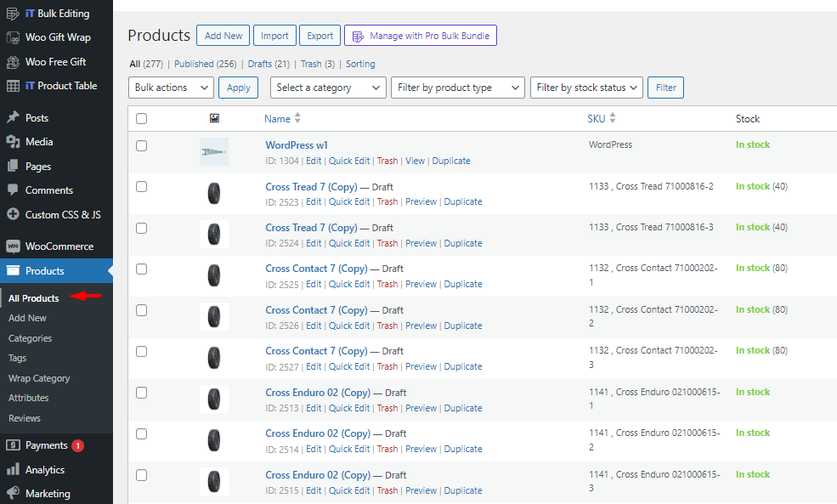Click the Products archive icon in sidebar

pos(13,270)
